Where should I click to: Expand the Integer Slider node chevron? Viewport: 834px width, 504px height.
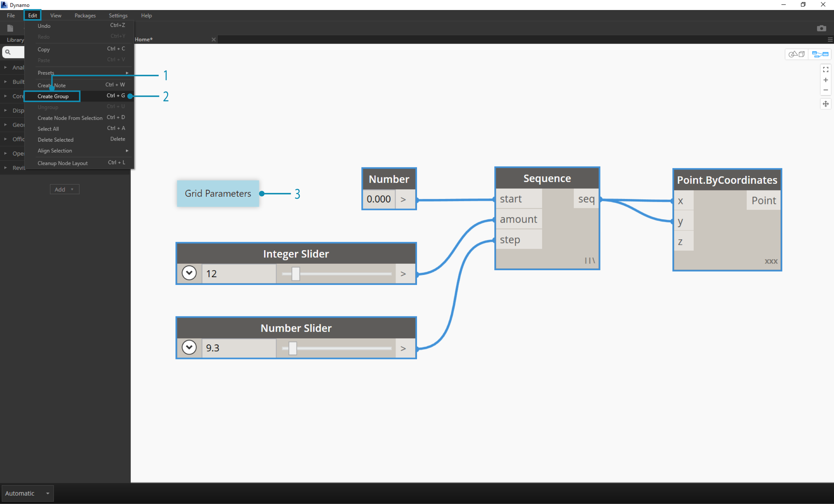coord(189,274)
